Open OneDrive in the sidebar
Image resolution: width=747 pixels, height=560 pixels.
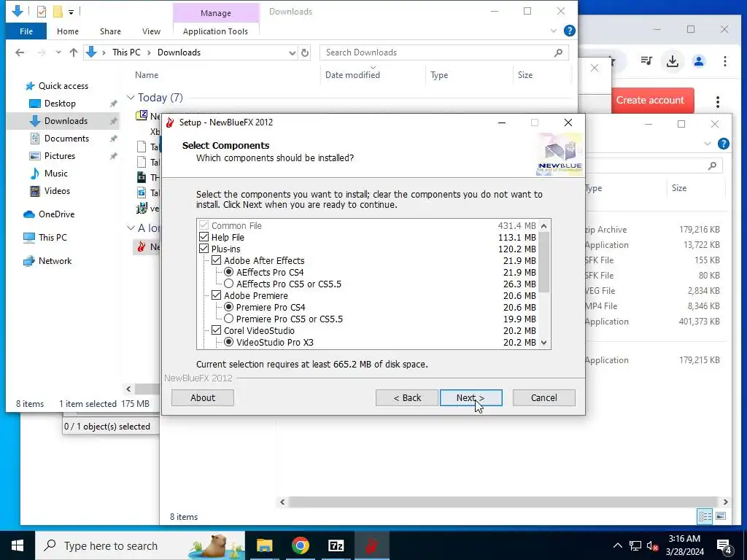tap(56, 214)
